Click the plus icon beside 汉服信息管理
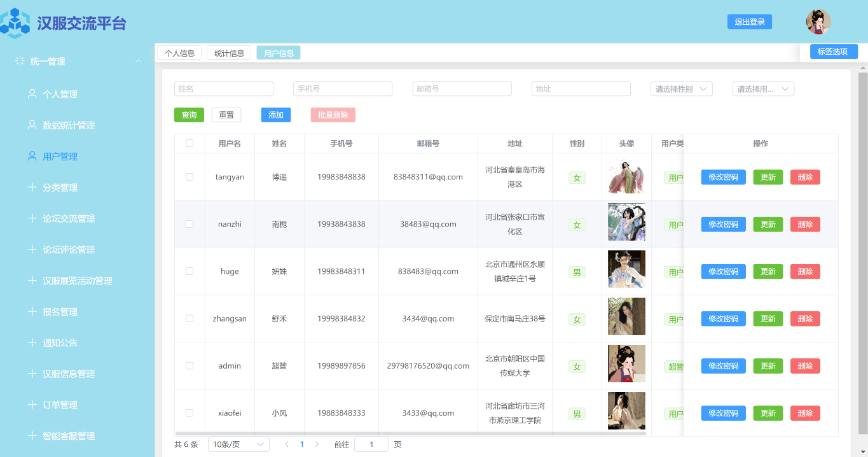Viewport: 868px width, 457px height. [32, 374]
